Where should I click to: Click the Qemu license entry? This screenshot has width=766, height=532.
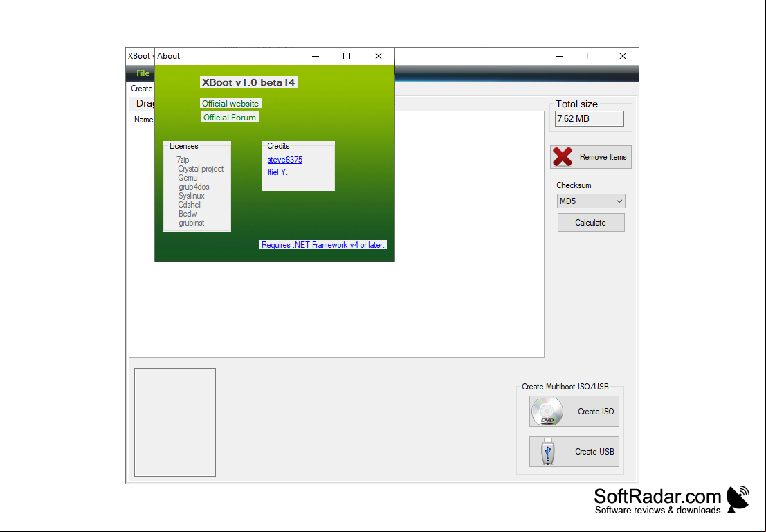click(x=188, y=178)
